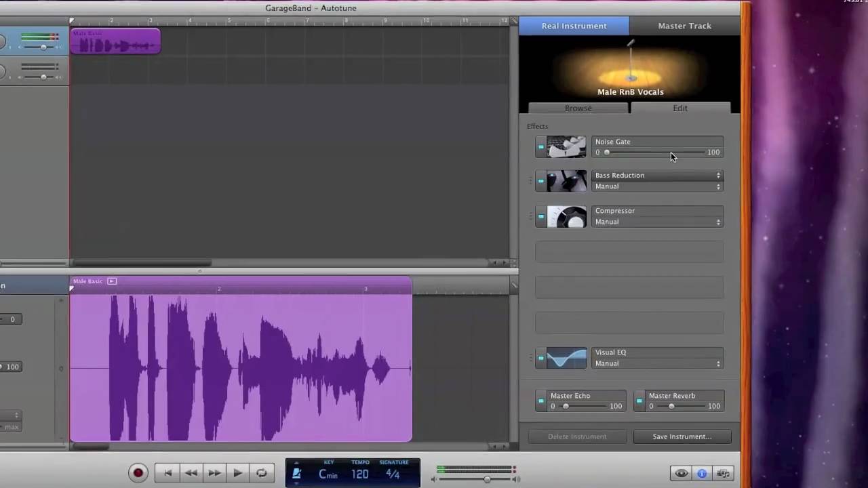Open the Media Browser icon

tap(723, 473)
